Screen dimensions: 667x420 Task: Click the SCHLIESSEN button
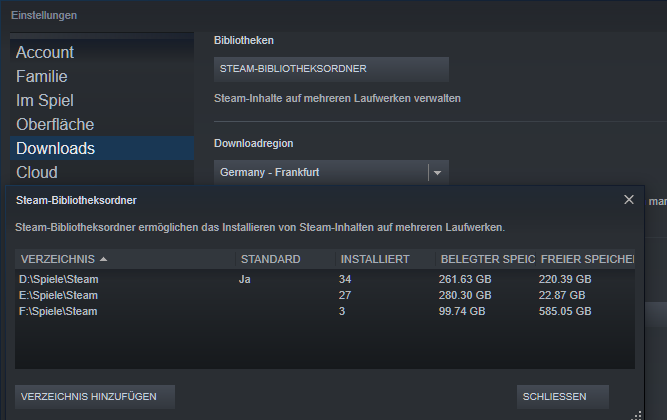(x=563, y=397)
